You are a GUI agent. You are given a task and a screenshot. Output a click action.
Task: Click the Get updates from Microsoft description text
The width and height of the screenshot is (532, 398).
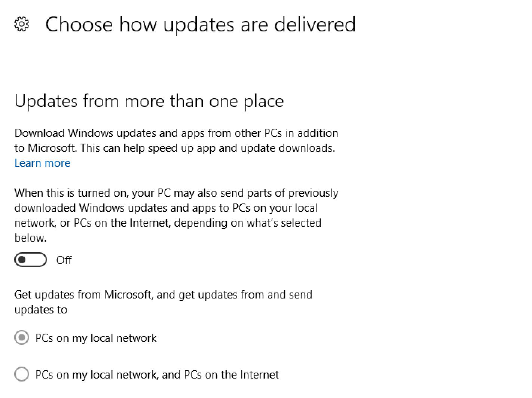[163, 302]
